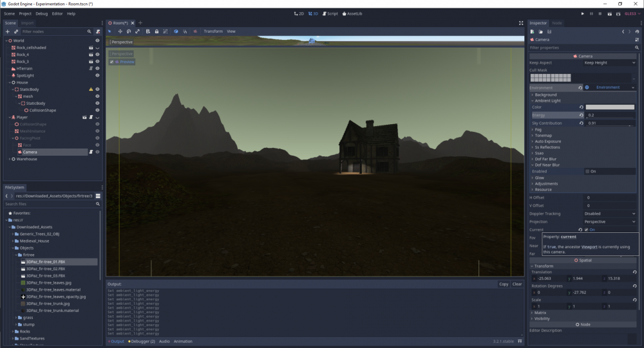Reset the Ambient Light Color value
Viewport: 644px width, 348px height.
tap(581, 107)
